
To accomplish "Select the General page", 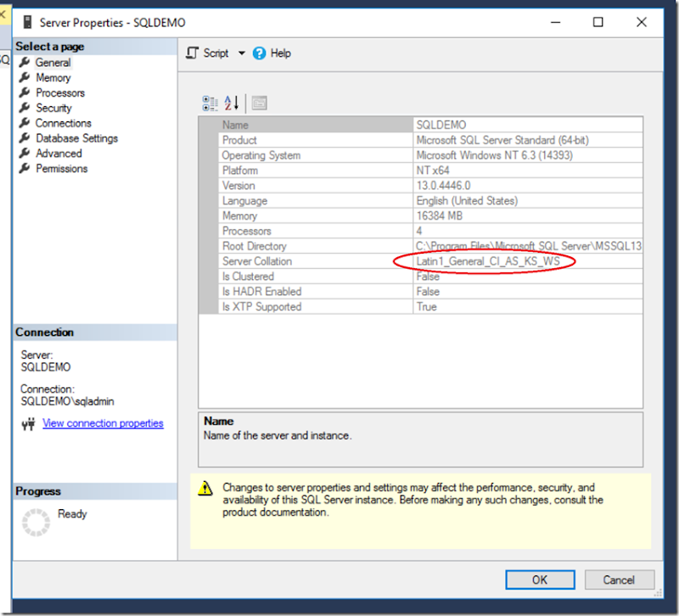I will tap(53, 62).
